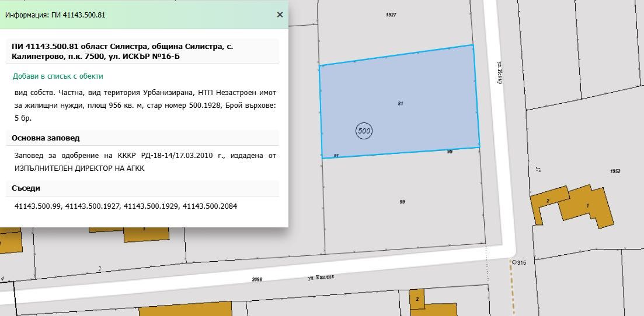This screenshot has height=316, width=644.
Task: Click 'Добави в списък с обекти' link
Action: click(x=58, y=76)
